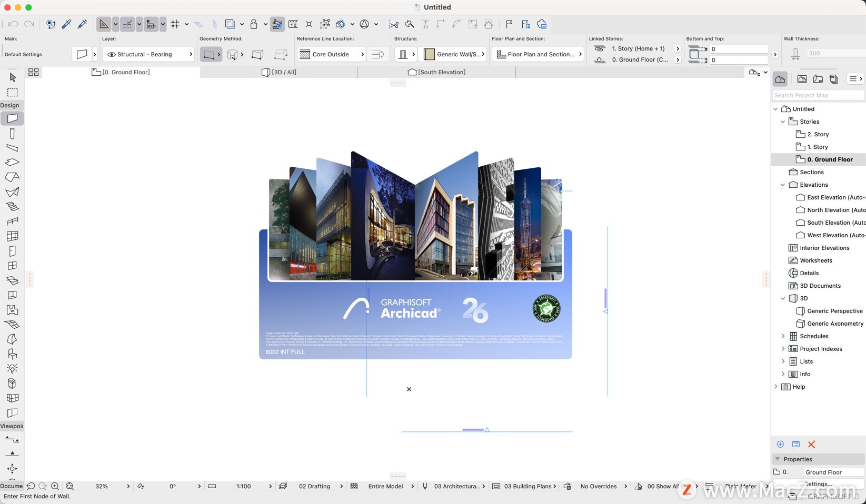Click the Redo arrow in toolbar
Screen dimensions: 866x504
tap(29, 24)
